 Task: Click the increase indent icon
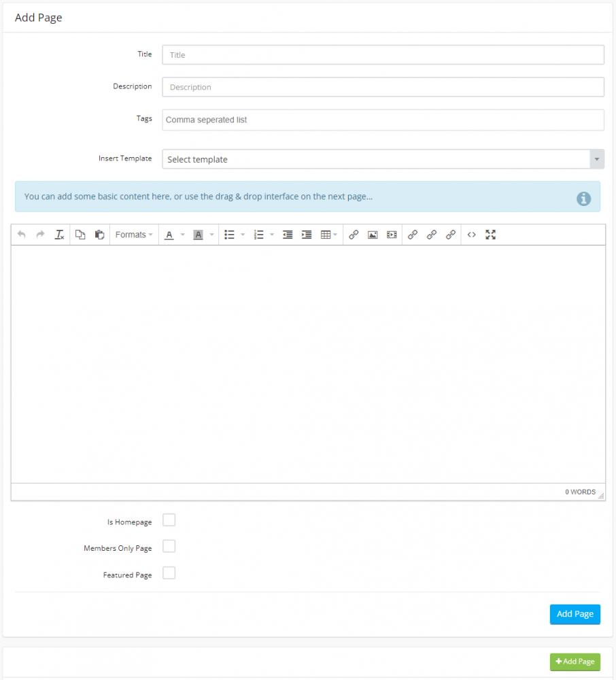(307, 235)
